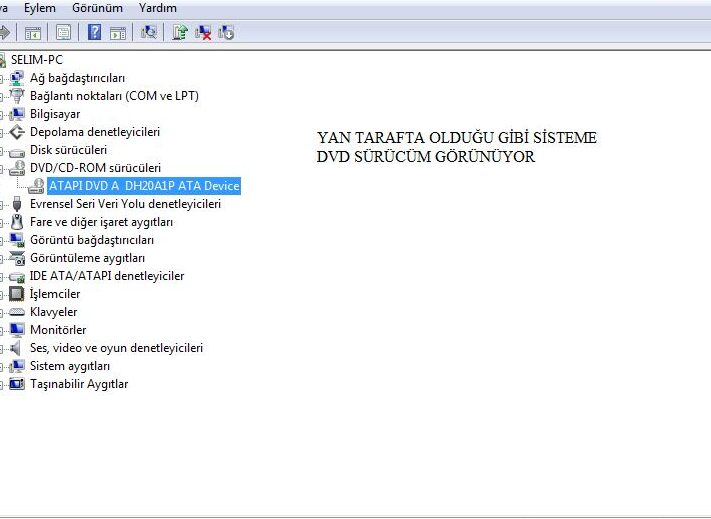Click the İşlemciler processor icon
Screen dimensions: 711x519
coord(17,294)
